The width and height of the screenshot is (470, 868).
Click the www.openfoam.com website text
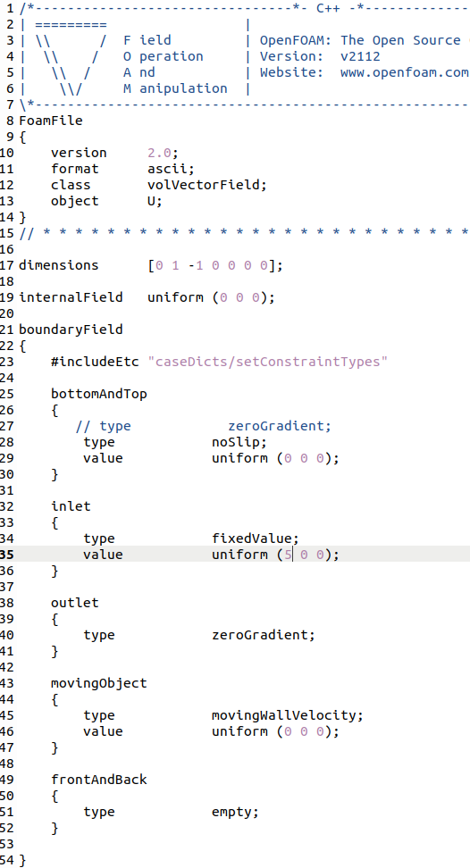coord(405,72)
